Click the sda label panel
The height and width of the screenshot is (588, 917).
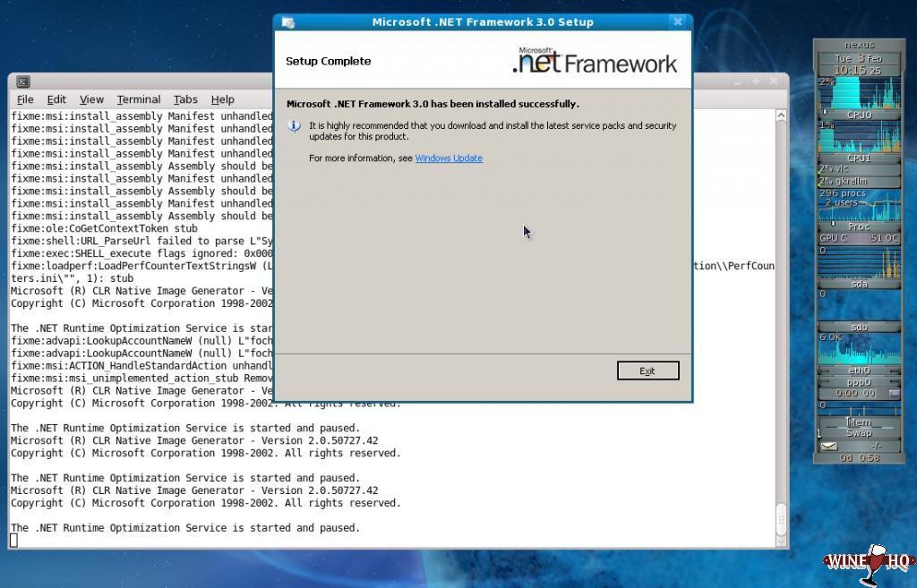point(859,284)
